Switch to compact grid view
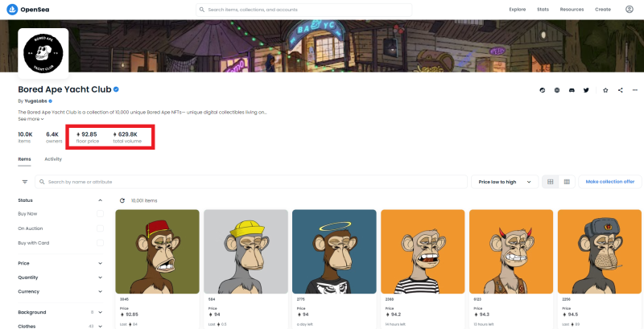The width and height of the screenshot is (644, 329). 567,182
